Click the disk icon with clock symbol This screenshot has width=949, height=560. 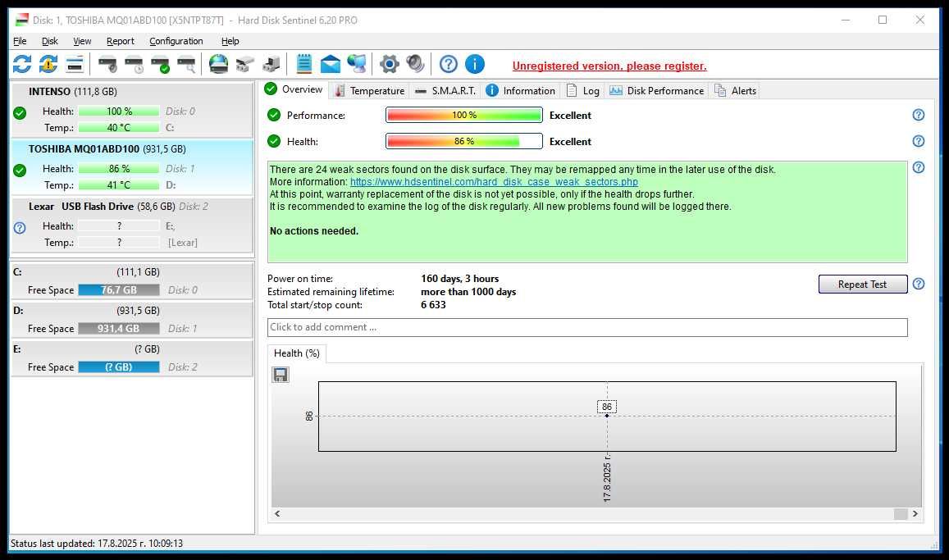(x=134, y=64)
